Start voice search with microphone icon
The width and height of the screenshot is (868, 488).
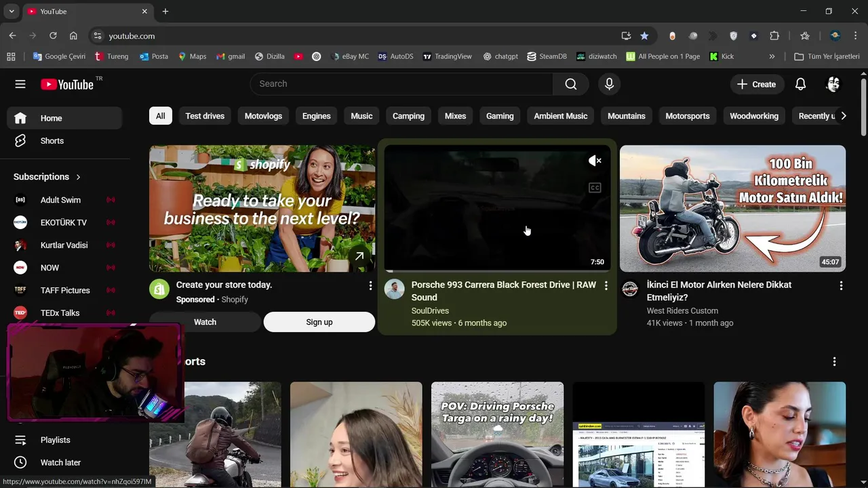coord(609,84)
